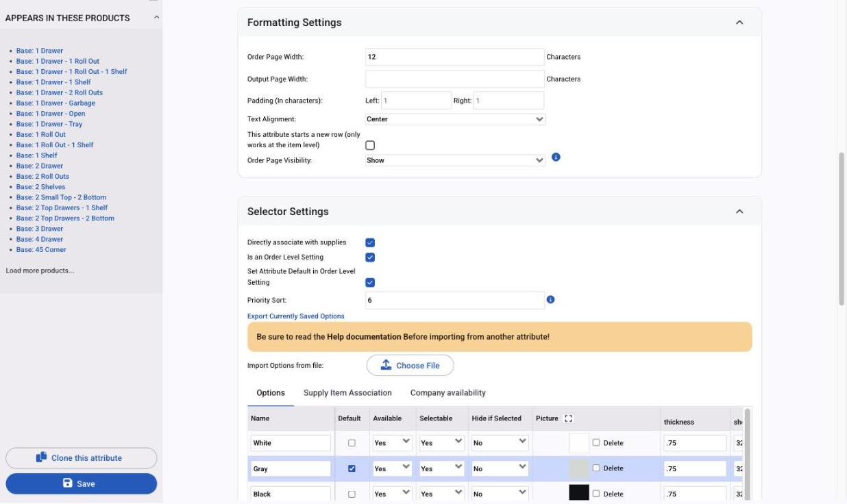
Task: Open the Text Alignment dropdown
Action: [x=455, y=119]
